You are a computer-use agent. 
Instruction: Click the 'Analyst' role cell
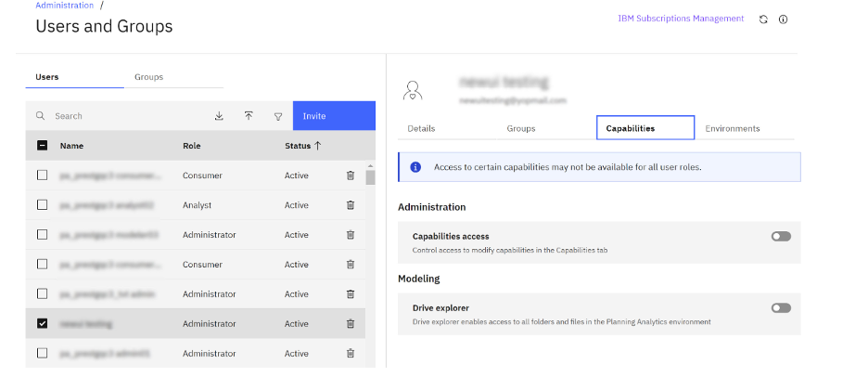tap(198, 205)
